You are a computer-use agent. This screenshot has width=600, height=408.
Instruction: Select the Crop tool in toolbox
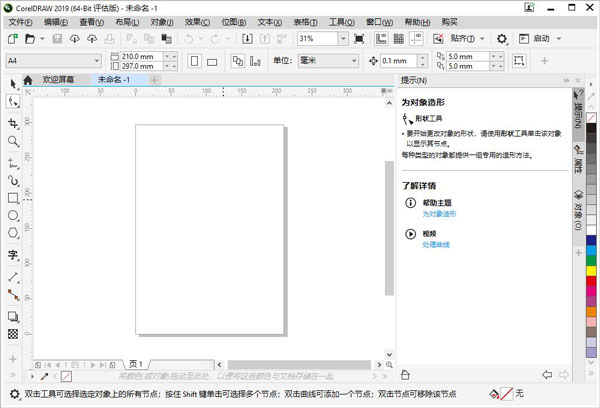click(13, 123)
